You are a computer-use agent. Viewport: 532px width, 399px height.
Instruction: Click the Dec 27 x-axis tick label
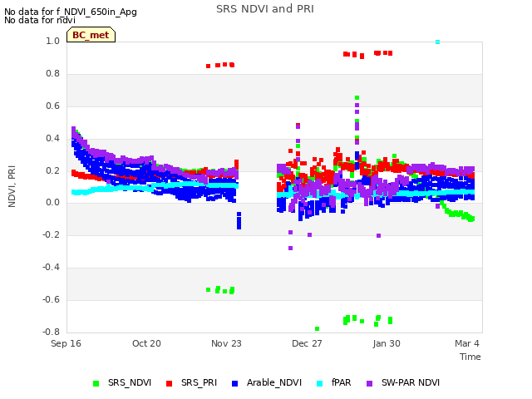[x=307, y=343]
